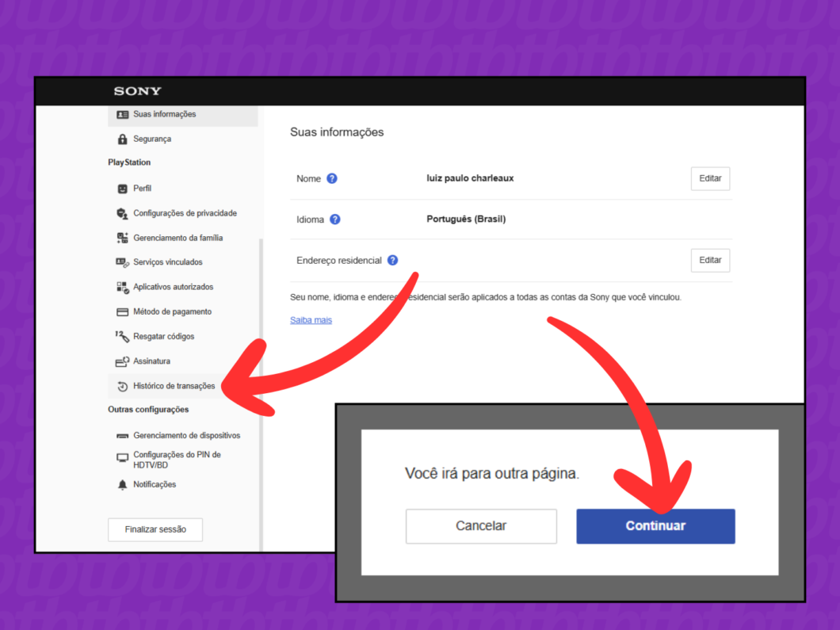Image resolution: width=840 pixels, height=630 pixels.
Task: Click Finalizar sessão button
Action: tap(155, 530)
